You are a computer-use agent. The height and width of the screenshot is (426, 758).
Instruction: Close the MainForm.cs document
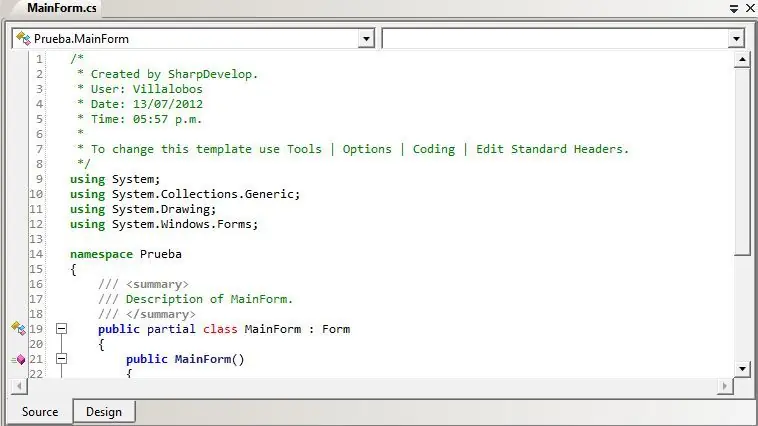(x=750, y=8)
